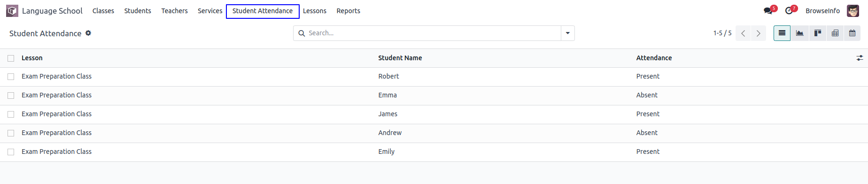Switch to kanban view
The image size is (868, 184).
(x=817, y=33)
